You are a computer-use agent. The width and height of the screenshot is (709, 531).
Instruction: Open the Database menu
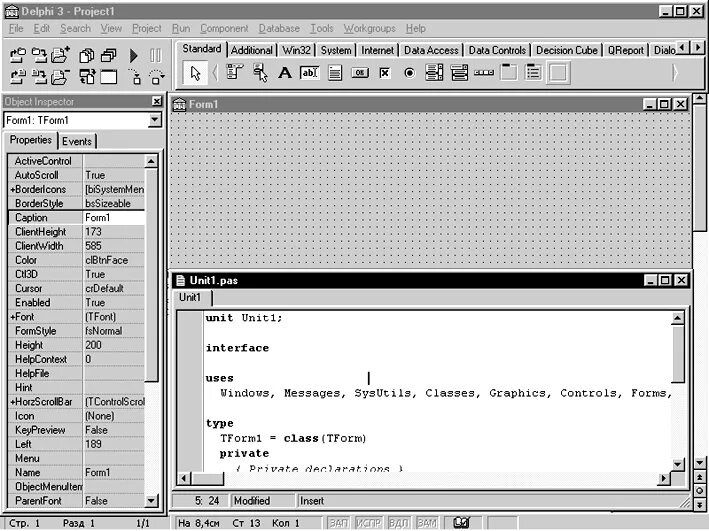279,28
